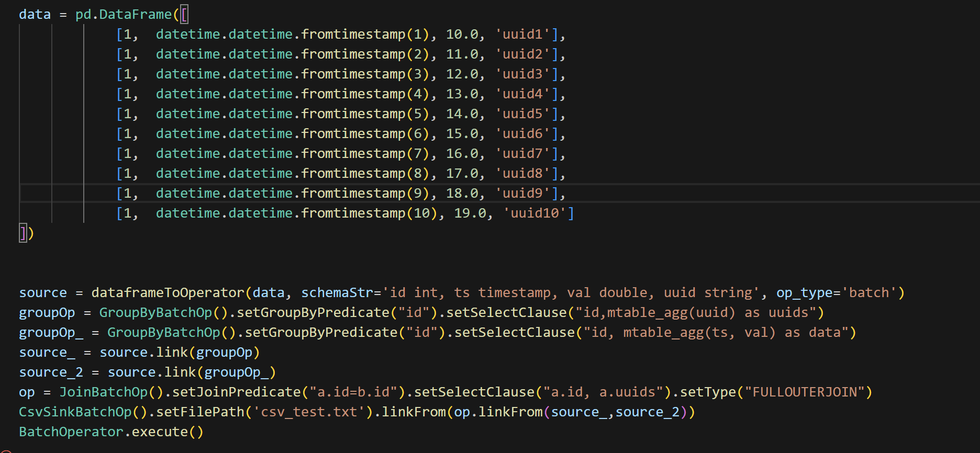Click "a.id, a.uuids" select clause string
The image size is (980, 453).
[x=603, y=392]
